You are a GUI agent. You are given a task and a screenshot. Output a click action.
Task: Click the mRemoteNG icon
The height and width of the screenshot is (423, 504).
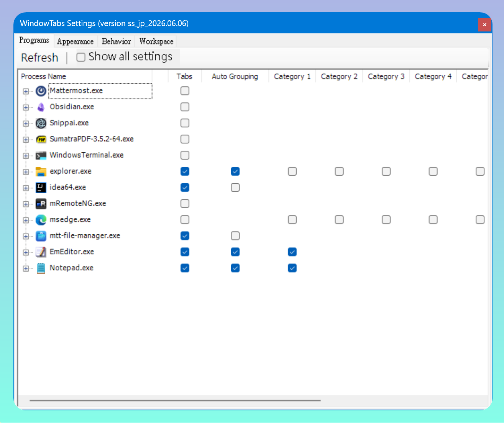[x=41, y=204]
